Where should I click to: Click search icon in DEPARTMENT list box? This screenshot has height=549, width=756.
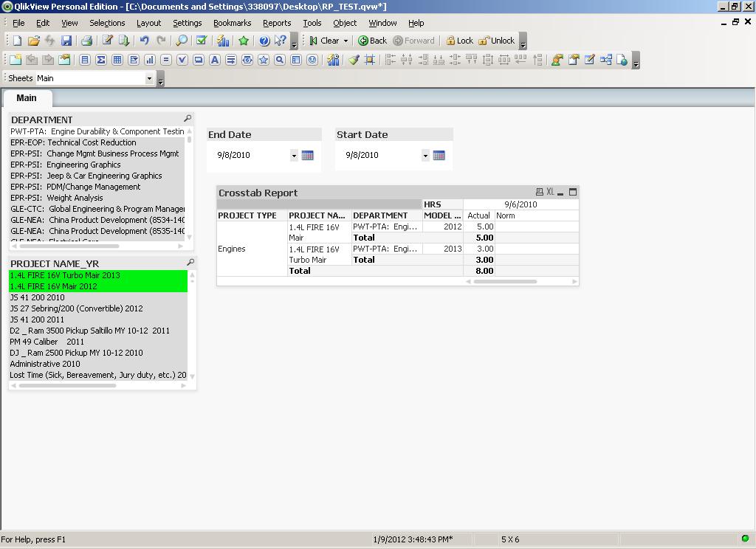coord(188,119)
